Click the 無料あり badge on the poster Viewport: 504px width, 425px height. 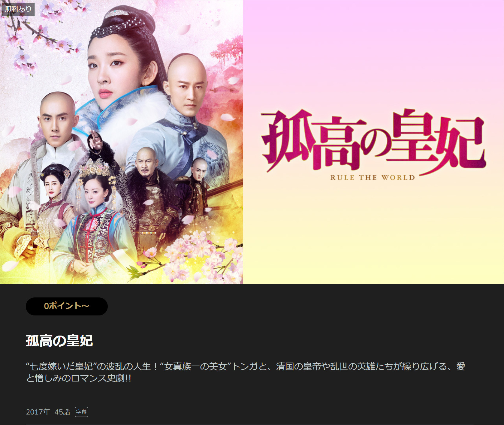click(x=18, y=9)
